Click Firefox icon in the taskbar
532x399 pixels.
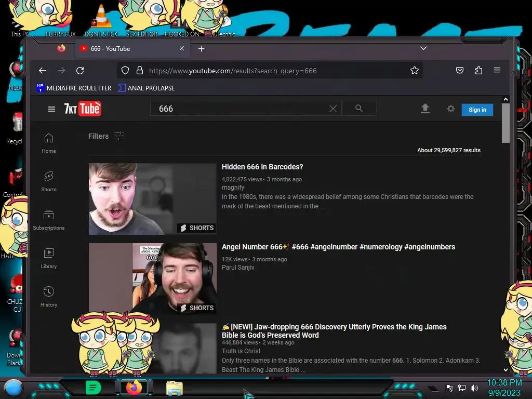(x=134, y=388)
